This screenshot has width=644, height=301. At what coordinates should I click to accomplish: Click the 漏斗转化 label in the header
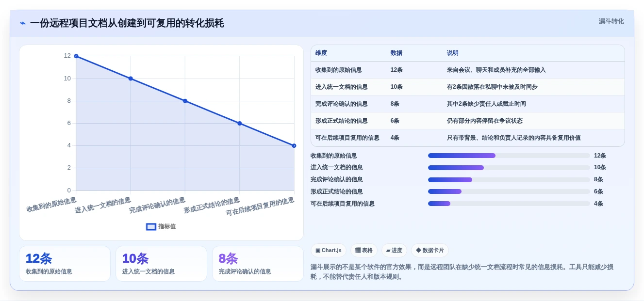click(x=611, y=21)
